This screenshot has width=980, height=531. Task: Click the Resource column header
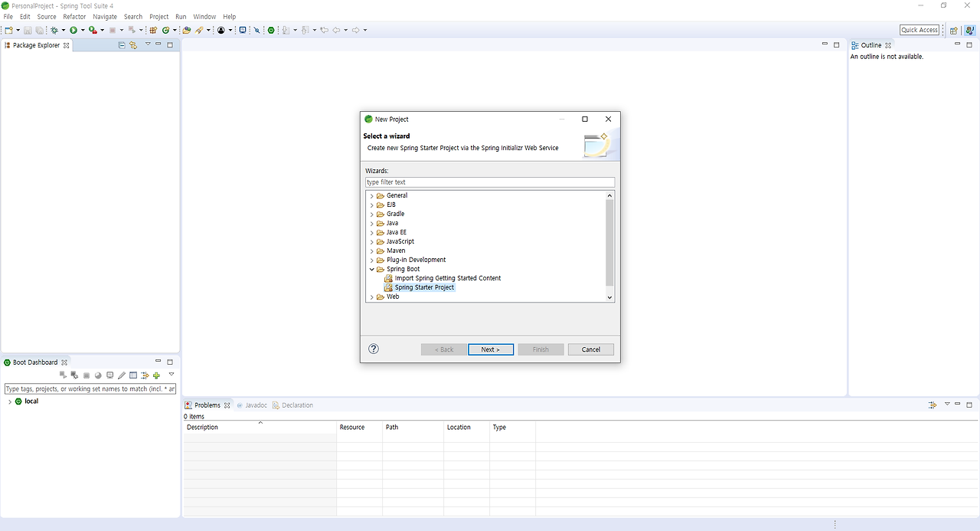coord(359,427)
